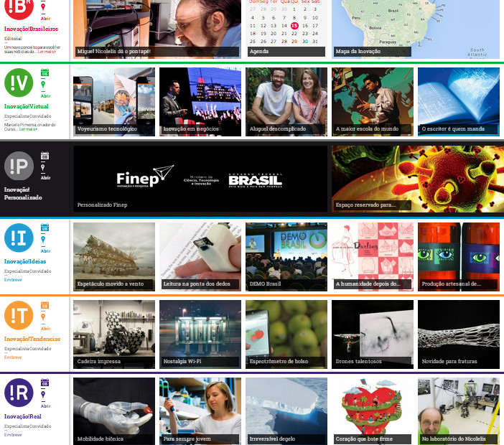Click Em breve under Inovação!Tendencias
504x445 pixels.
13,357
